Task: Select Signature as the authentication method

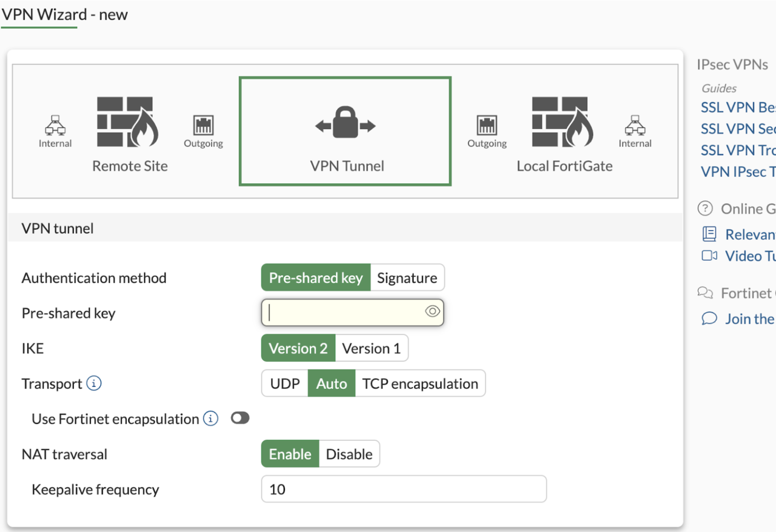Action: pos(407,277)
